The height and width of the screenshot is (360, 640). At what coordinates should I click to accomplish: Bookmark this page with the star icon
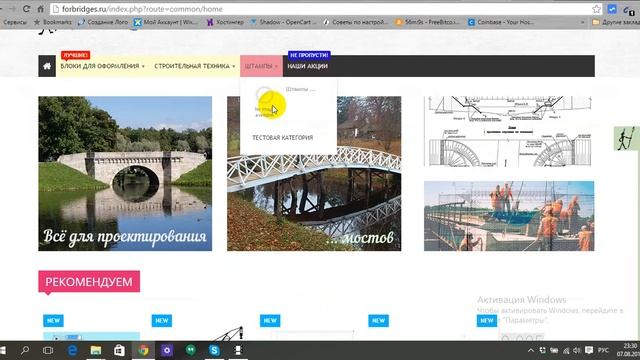tap(596, 9)
